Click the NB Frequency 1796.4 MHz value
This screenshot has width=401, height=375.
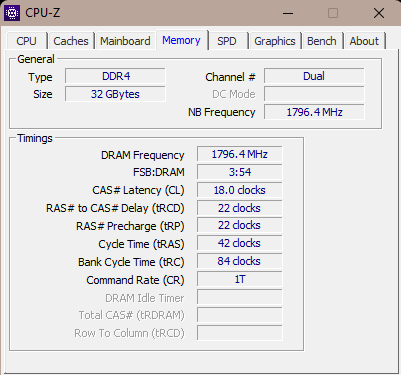pos(314,112)
